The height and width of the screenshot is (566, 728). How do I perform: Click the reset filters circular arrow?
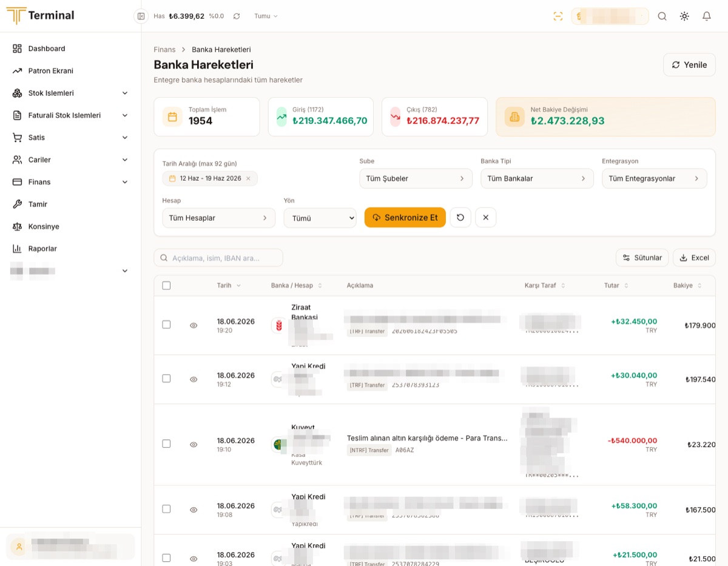(x=460, y=218)
